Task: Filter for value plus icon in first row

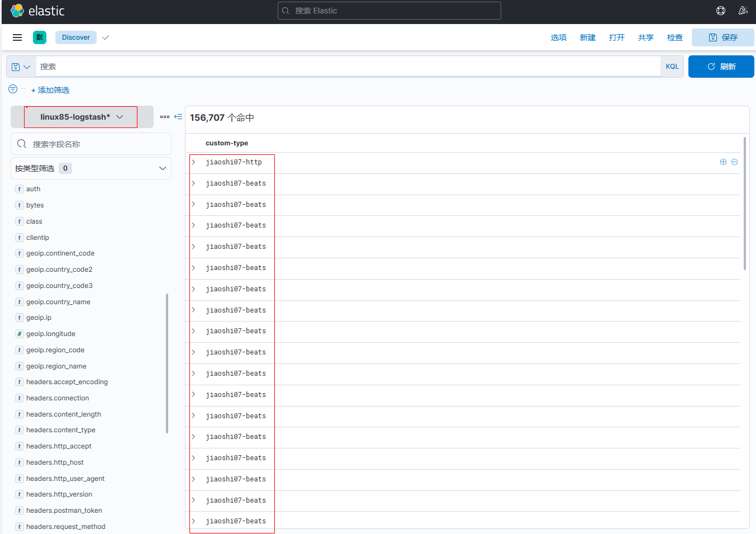Action: coord(723,162)
